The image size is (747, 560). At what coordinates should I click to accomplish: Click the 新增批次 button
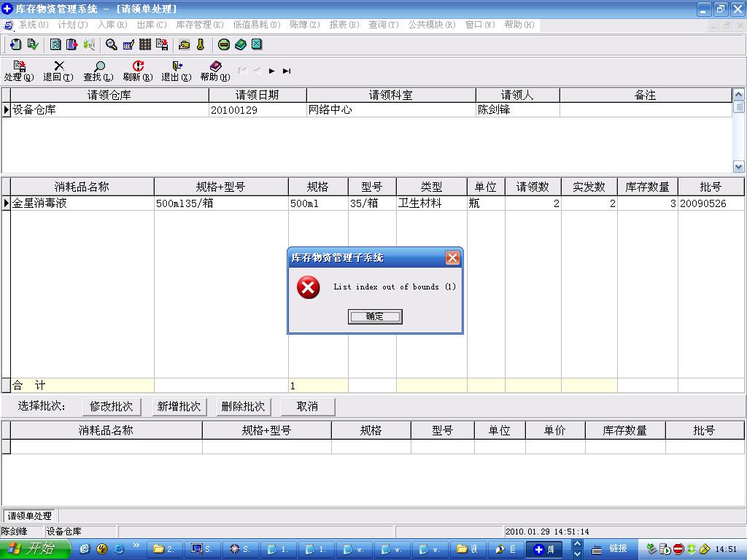179,407
